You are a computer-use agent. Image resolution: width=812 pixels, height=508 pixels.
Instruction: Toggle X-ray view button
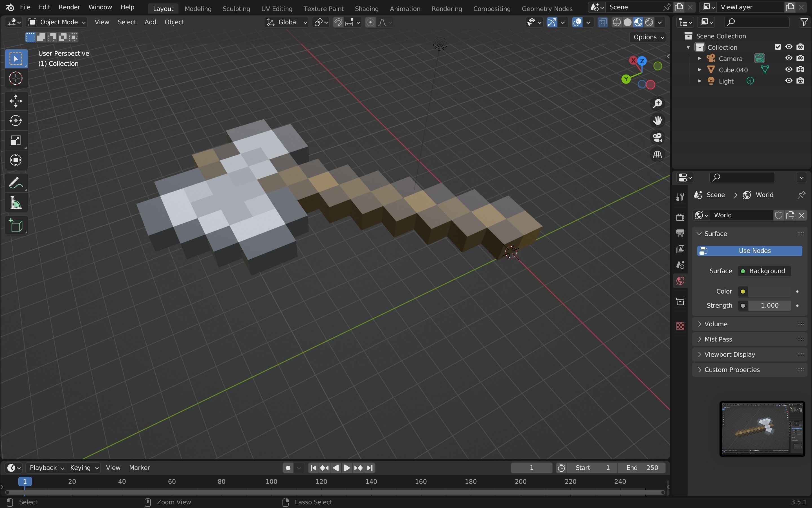603,22
